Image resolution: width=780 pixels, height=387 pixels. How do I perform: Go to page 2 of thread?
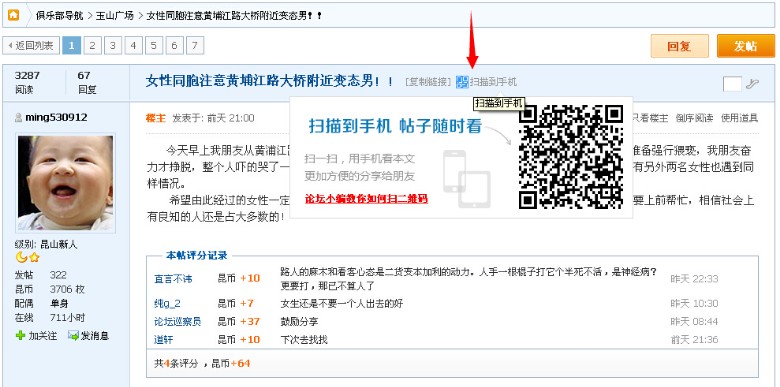click(92, 46)
